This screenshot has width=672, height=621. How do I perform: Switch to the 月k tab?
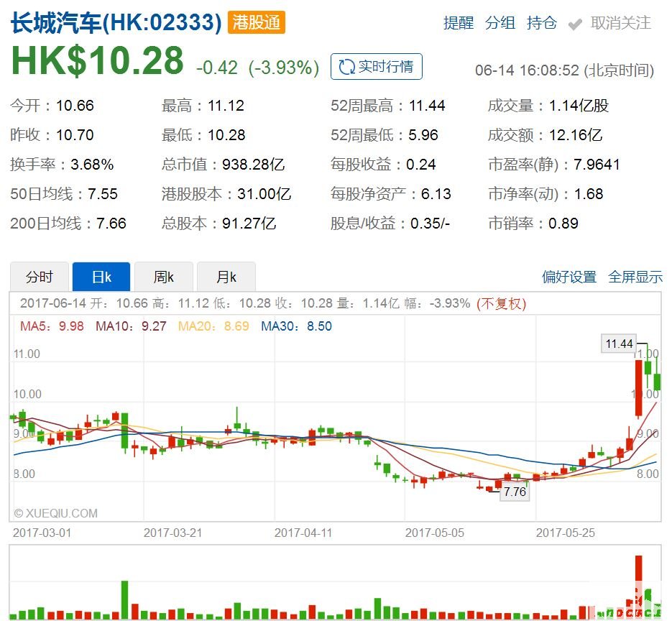tap(226, 277)
